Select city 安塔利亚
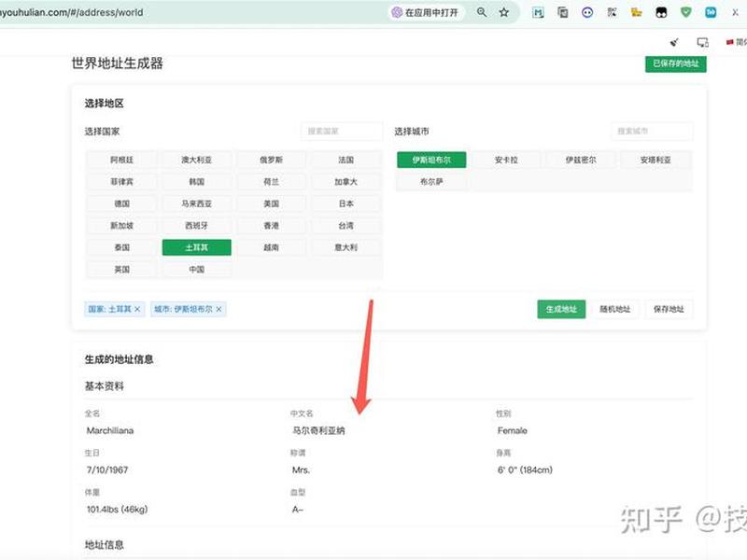Screen dimensions: 747x560 click(x=655, y=160)
